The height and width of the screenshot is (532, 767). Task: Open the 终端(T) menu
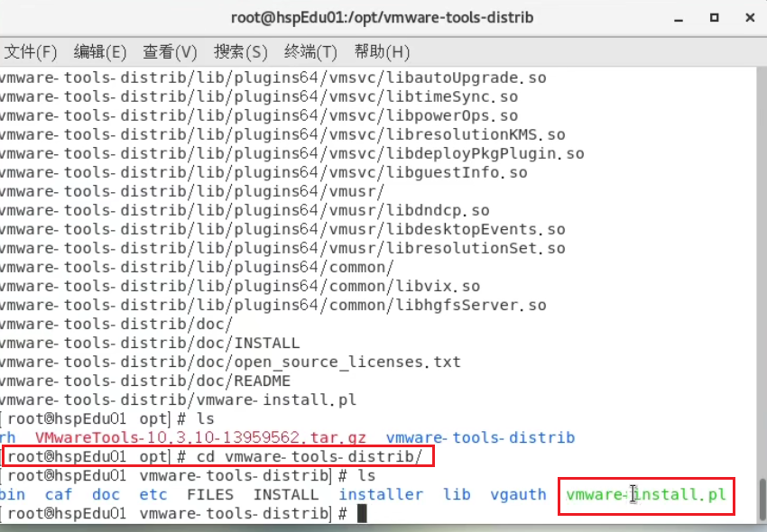coord(310,51)
